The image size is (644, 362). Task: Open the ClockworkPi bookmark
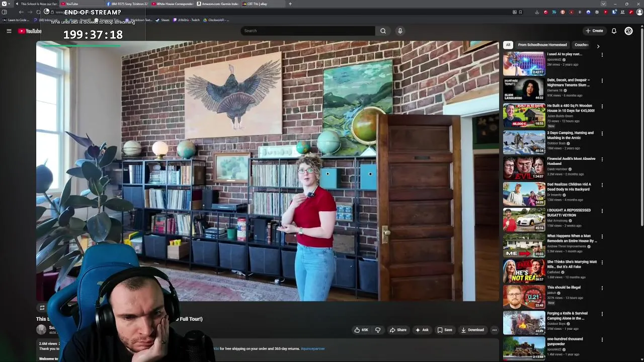tap(216, 20)
